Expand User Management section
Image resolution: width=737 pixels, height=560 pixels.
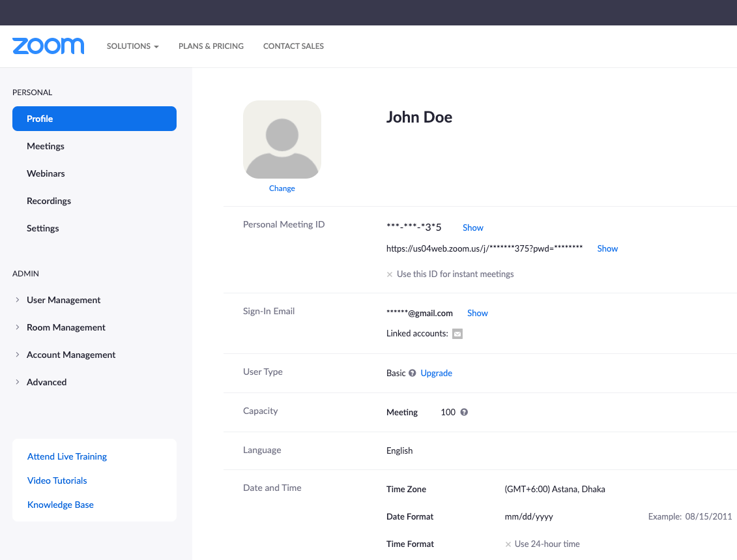(x=63, y=300)
